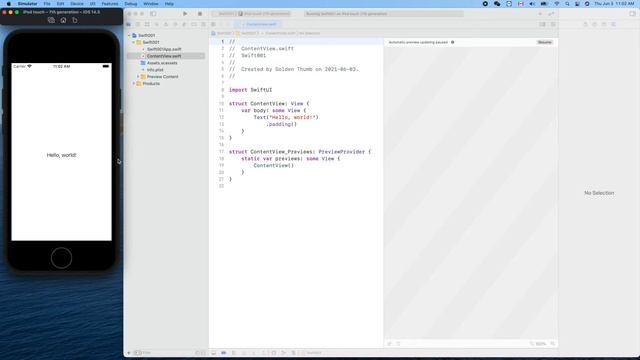Show the Attributes inspector tab
The image size is (640, 360).
613,24
